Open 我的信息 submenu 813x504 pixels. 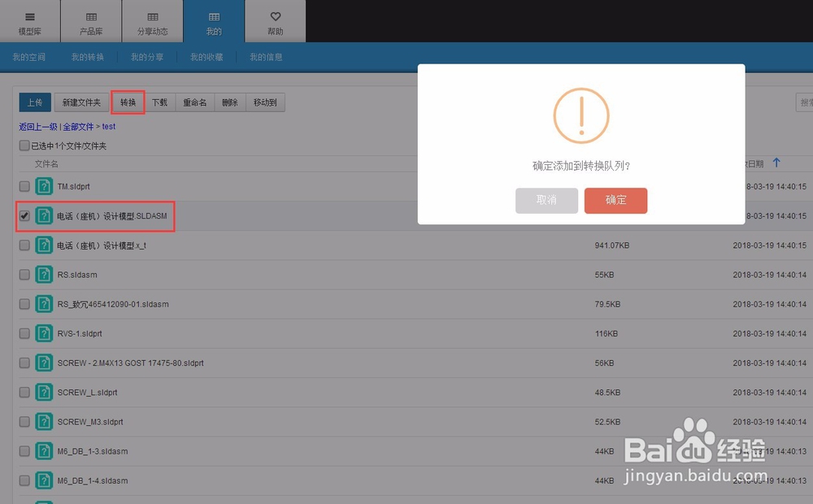tap(266, 57)
